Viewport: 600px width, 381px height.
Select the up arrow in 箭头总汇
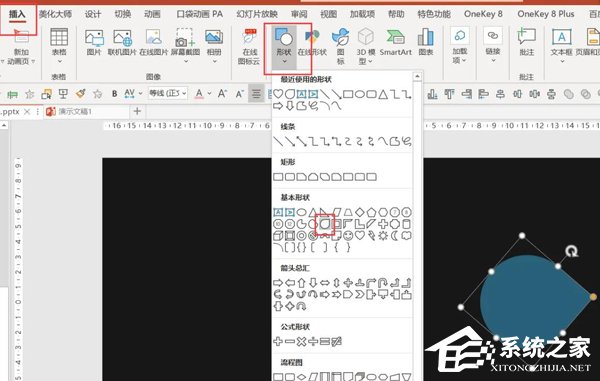click(x=302, y=283)
